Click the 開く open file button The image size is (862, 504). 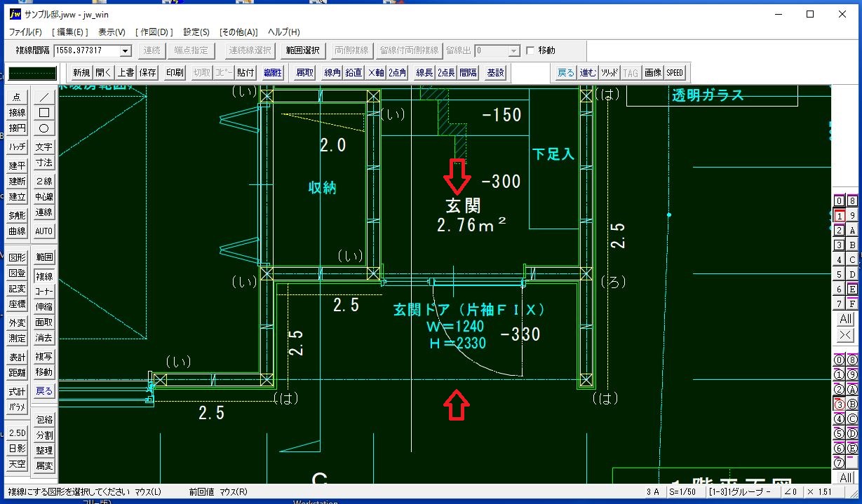point(103,72)
